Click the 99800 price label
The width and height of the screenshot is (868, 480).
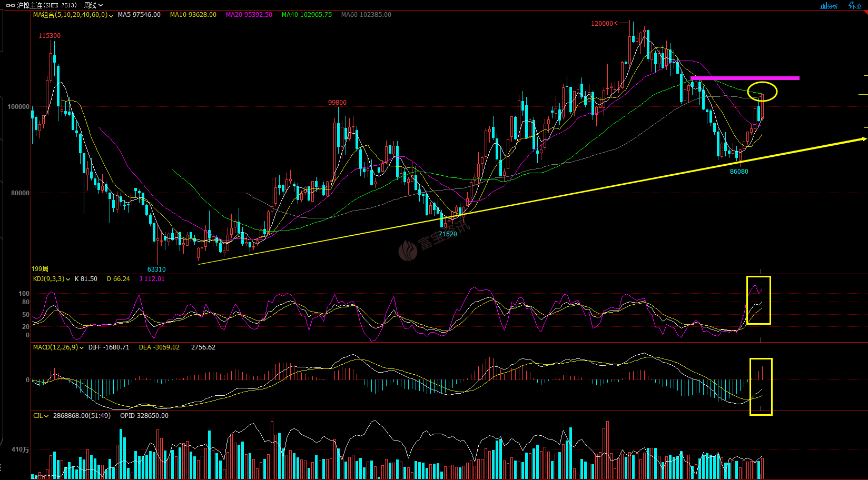click(337, 103)
